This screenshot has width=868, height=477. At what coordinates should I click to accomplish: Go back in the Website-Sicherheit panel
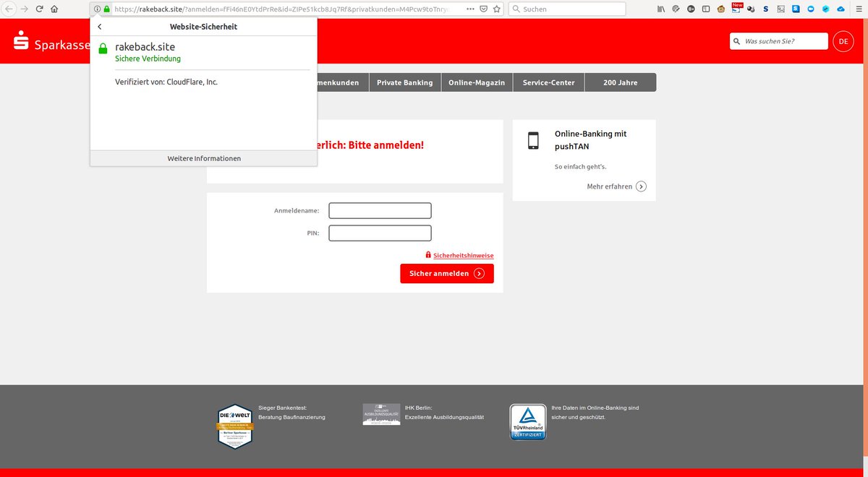pyautogui.click(x=99, y=27)
